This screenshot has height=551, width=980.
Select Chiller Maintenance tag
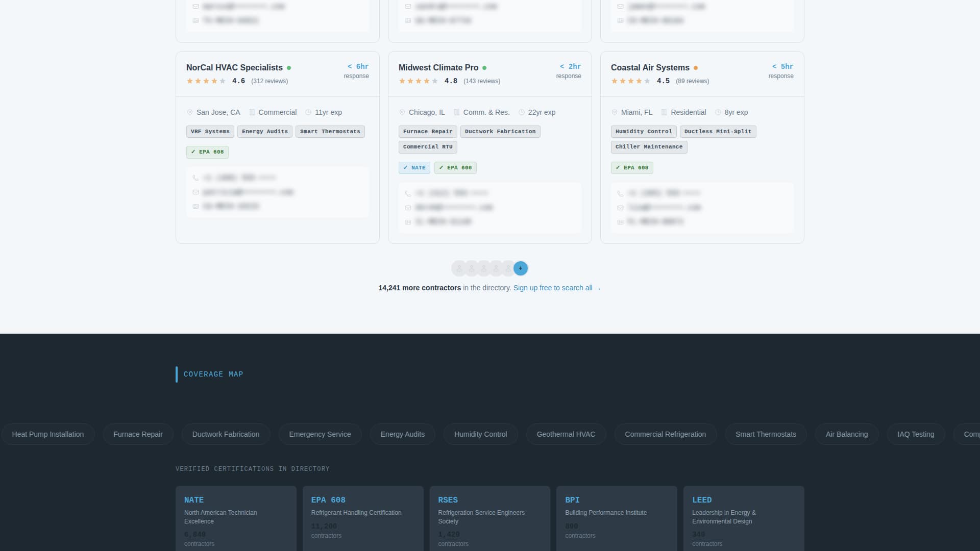pyautogui.click(x=649, y=147)
